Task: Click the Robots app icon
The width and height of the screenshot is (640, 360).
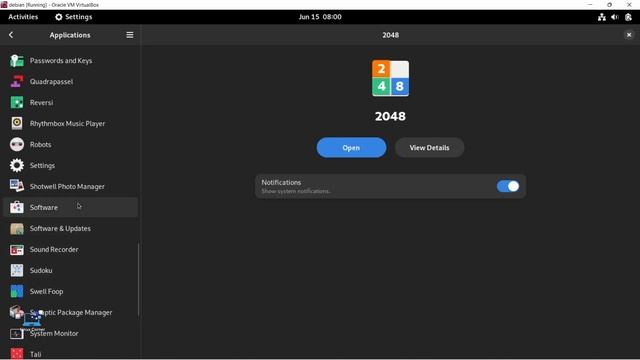Action: click(17, 144)
